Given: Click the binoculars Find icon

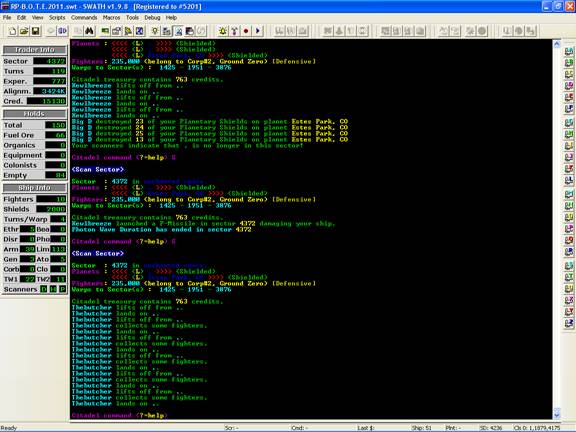Looking at the screenshot, I should click(89, 31).
